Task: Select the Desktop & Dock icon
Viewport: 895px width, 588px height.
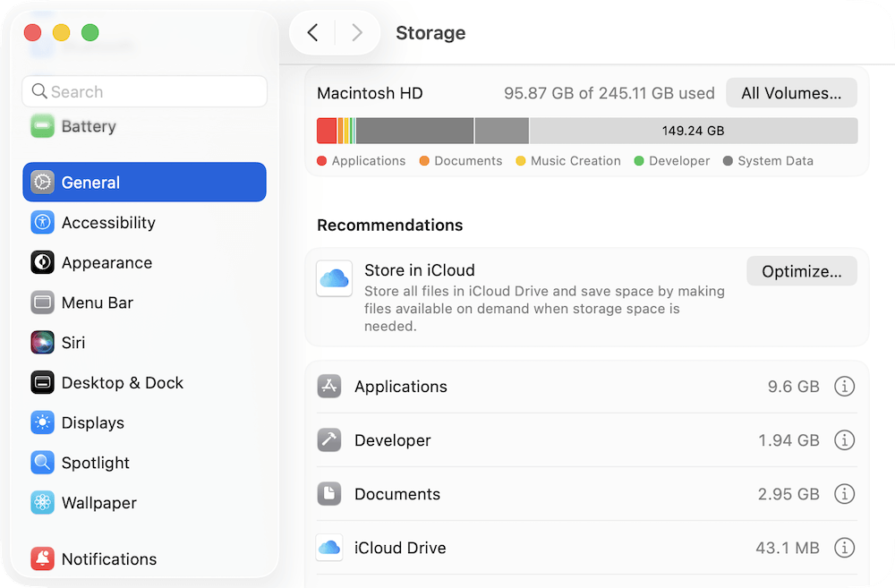Action: [x=41, y=382]
